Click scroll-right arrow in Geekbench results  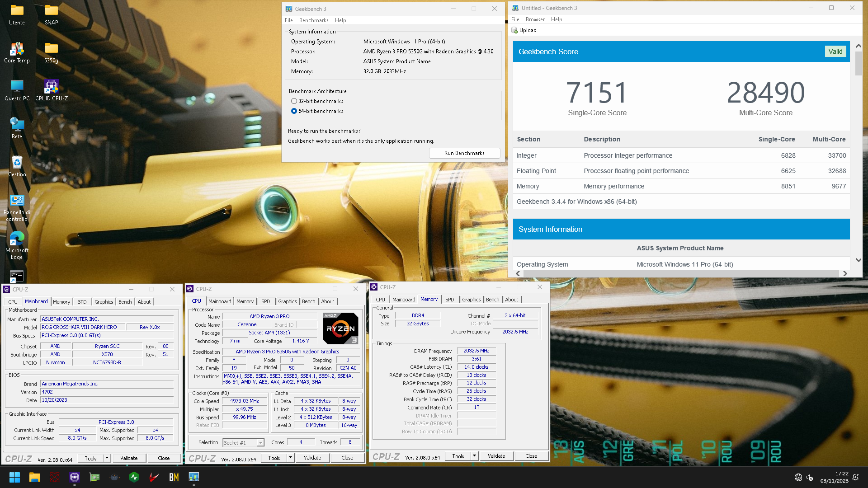[845, 273]
